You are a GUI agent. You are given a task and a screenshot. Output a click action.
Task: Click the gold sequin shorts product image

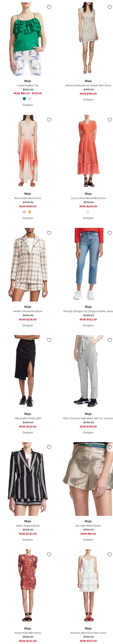[88, 479]
